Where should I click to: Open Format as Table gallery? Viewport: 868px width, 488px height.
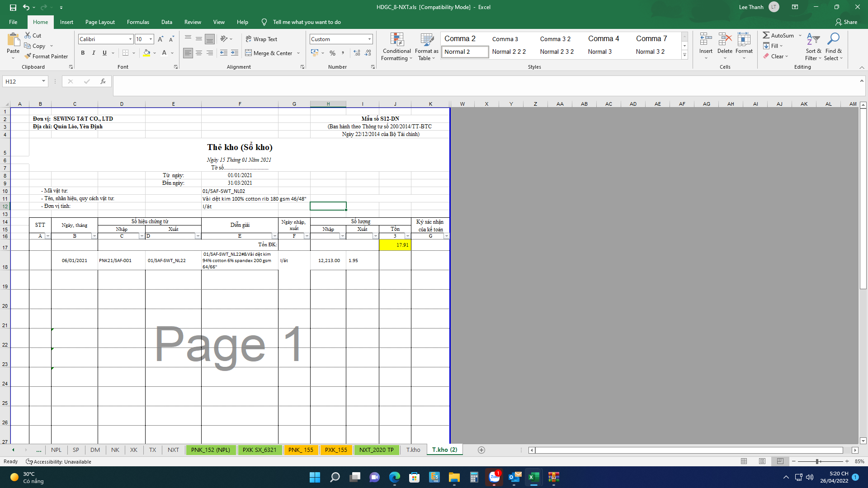pyautogui.click(x=426, y=47)
